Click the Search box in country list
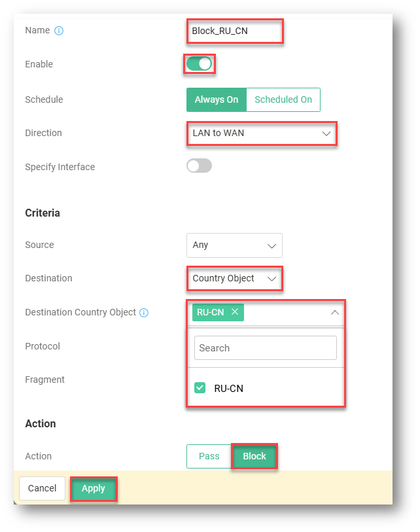This screenshot has width=420, height=532. coord(265,348)
